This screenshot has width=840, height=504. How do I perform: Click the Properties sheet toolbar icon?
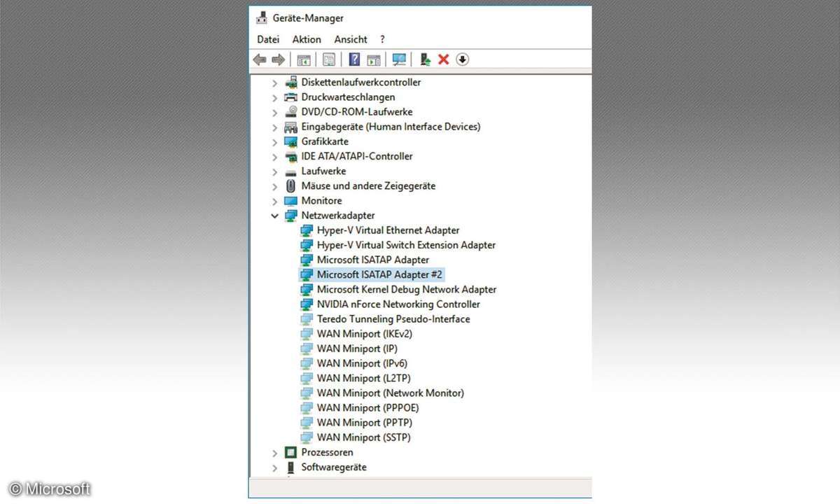(329, 59)
